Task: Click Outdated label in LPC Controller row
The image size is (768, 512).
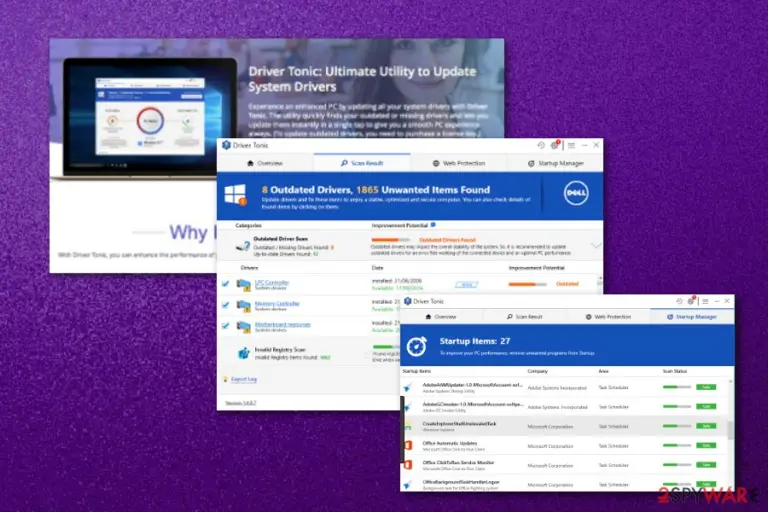Action: tap(567, 284)
